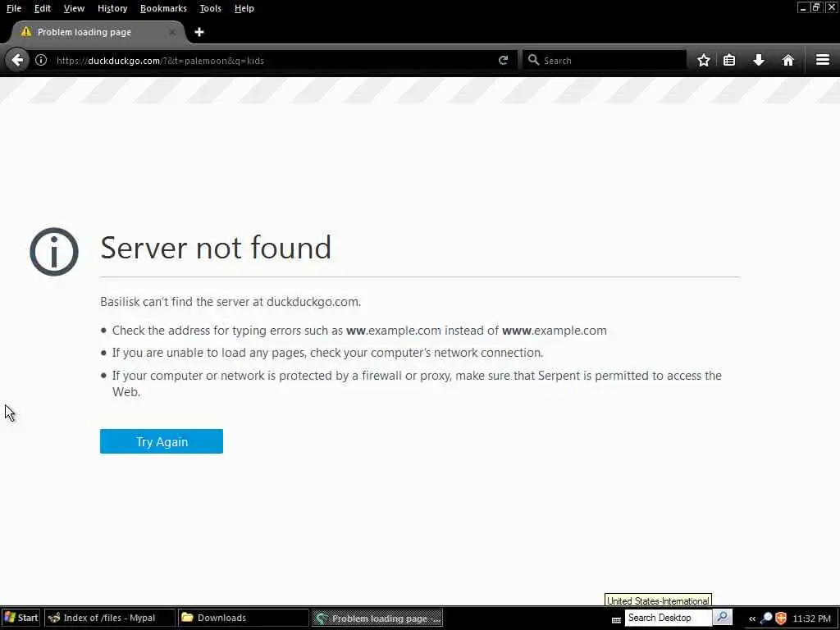840x630 pixels.
Task: Restore down the browser window
Action: pos(816,7)
